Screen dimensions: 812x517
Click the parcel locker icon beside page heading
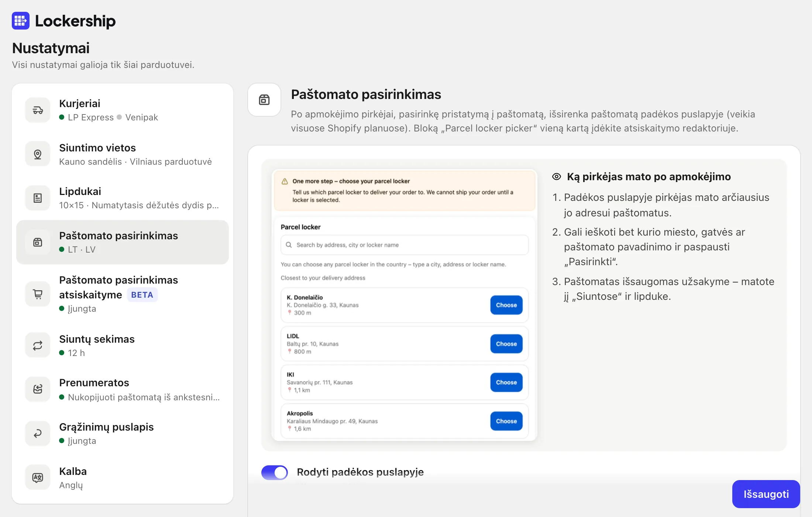tap(264, 100)
